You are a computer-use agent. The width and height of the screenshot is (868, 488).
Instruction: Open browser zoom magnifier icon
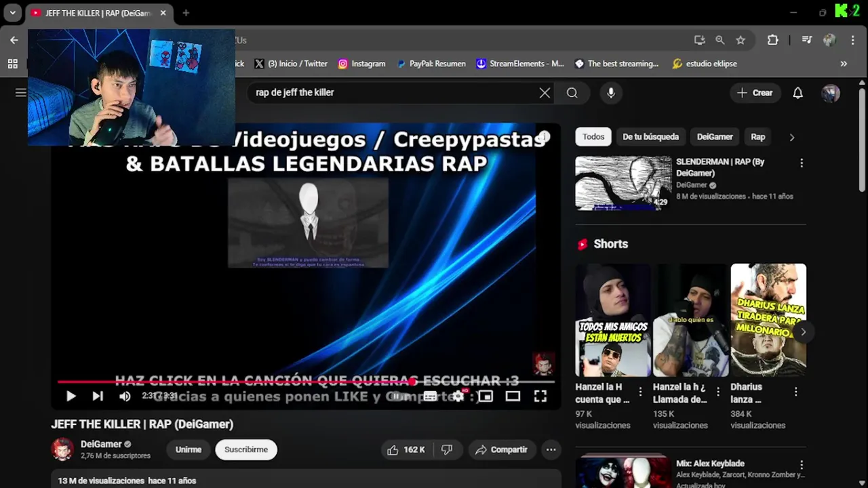[x=720, y=40]
